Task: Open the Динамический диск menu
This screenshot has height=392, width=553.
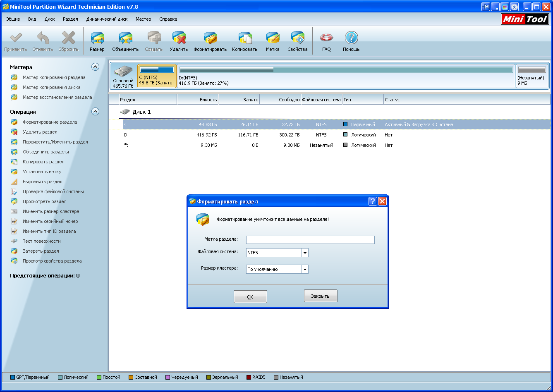Action: tap(107, 19)
